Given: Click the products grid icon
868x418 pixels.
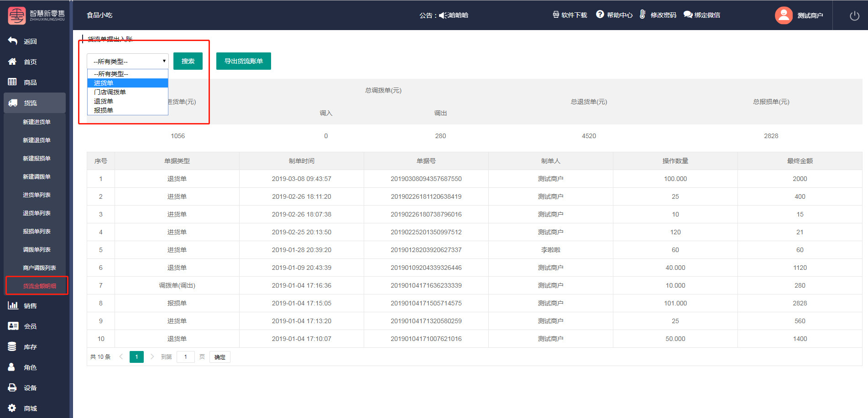Looking at the screenshot, I should [x=12, y=82].
